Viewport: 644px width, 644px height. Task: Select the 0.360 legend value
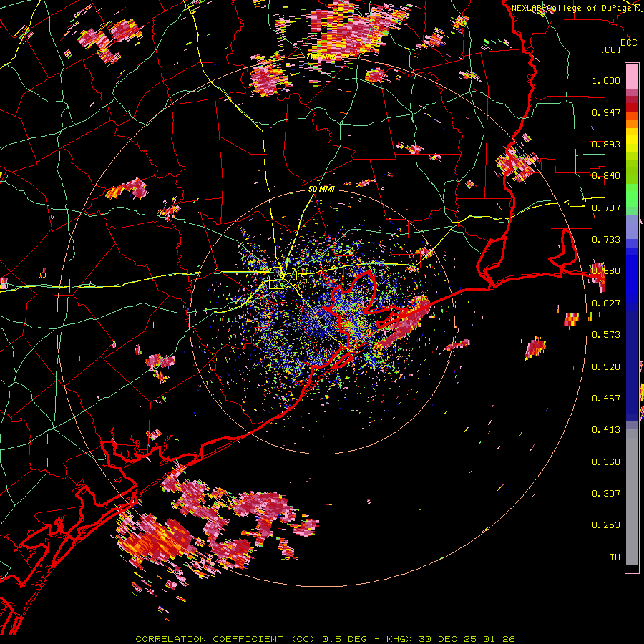pyautogui.click(x=606, y=462)
